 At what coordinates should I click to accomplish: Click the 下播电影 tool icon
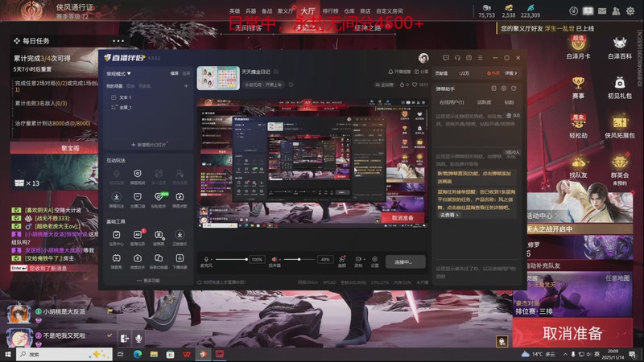pos(180,261)
